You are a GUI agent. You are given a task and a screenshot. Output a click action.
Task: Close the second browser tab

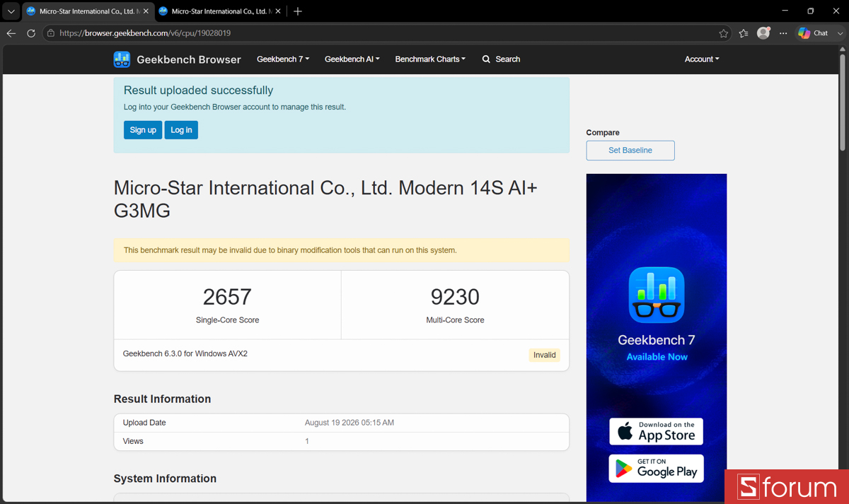(x=277, y=11)
